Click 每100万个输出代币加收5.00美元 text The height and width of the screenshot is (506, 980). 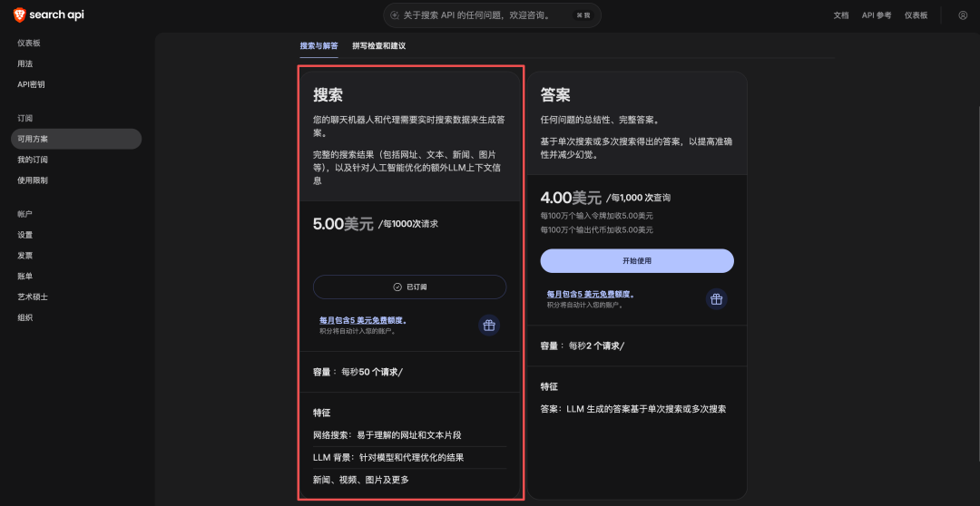point(597,230)
